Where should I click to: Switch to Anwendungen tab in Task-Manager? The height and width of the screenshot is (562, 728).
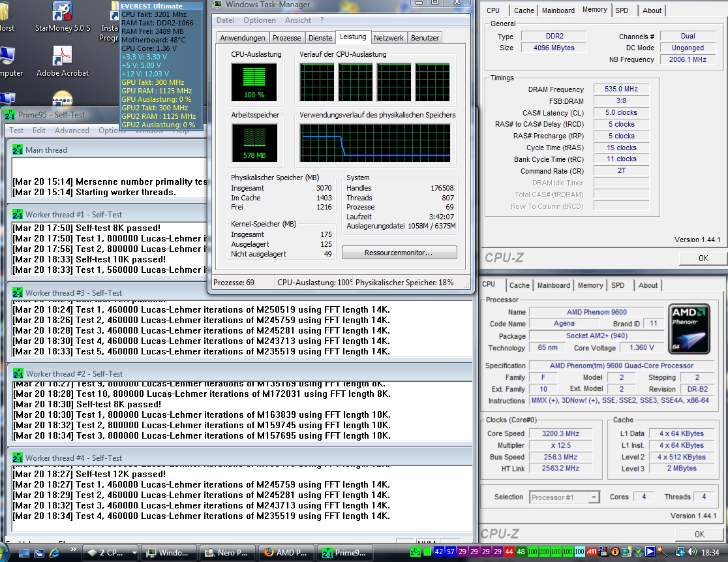tap(243, 38)
